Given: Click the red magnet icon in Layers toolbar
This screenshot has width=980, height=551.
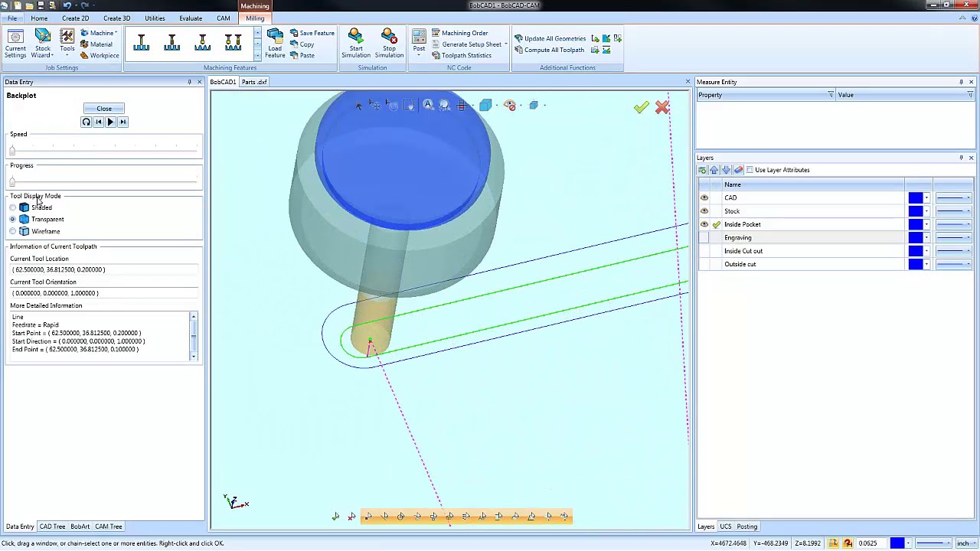Looking at the screenshot, I should coord(739,170).
